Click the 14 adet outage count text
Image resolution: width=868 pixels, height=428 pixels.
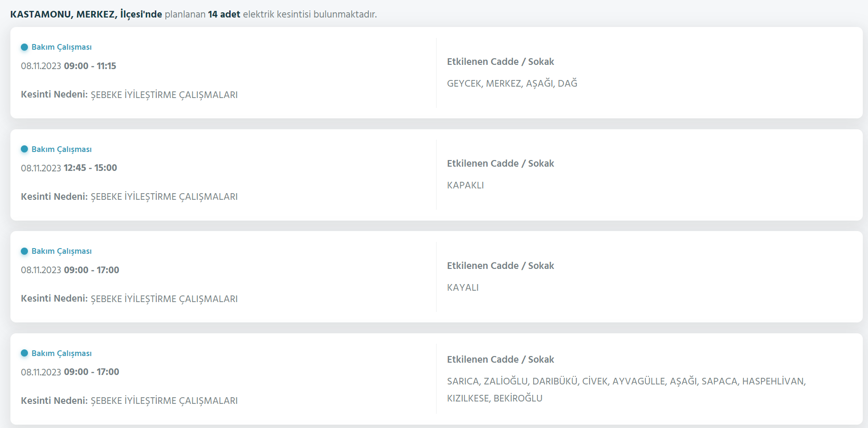pos(224,14)
